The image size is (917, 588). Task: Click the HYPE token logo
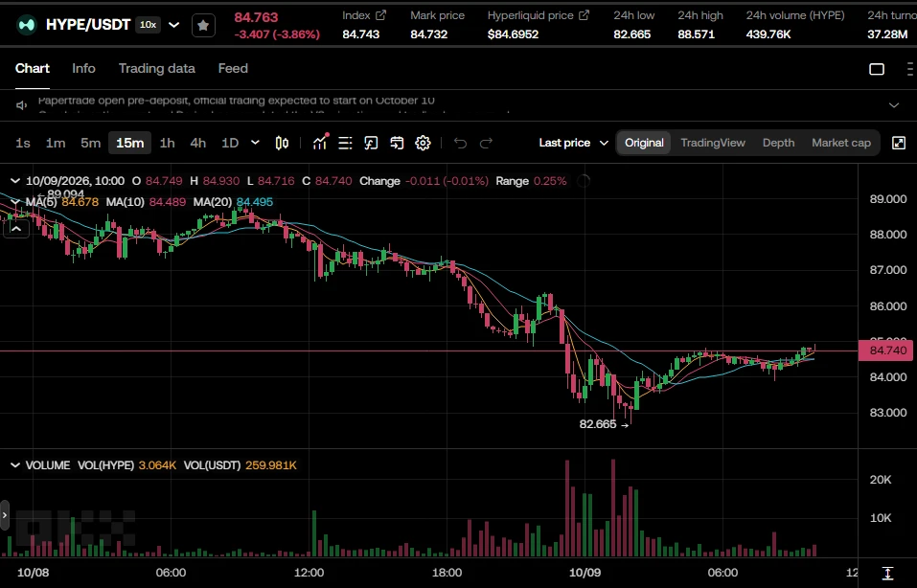click(x=26, y=25)
